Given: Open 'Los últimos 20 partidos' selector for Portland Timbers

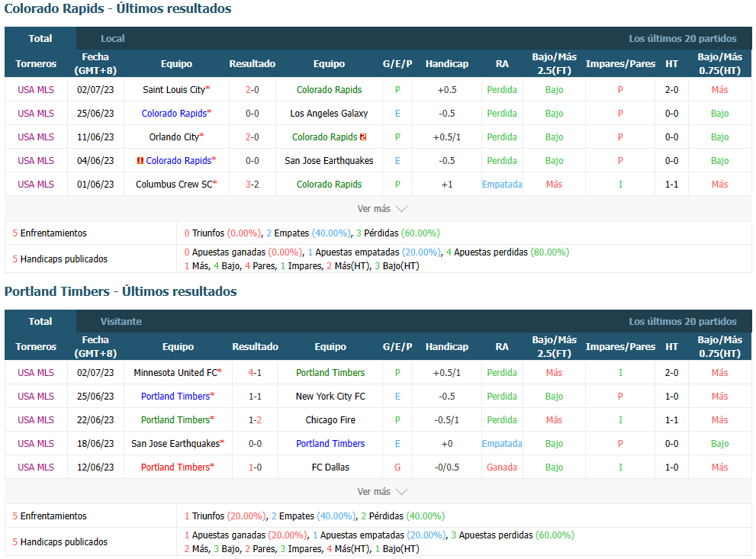Looking at the screenshot, I should [682, 321].
